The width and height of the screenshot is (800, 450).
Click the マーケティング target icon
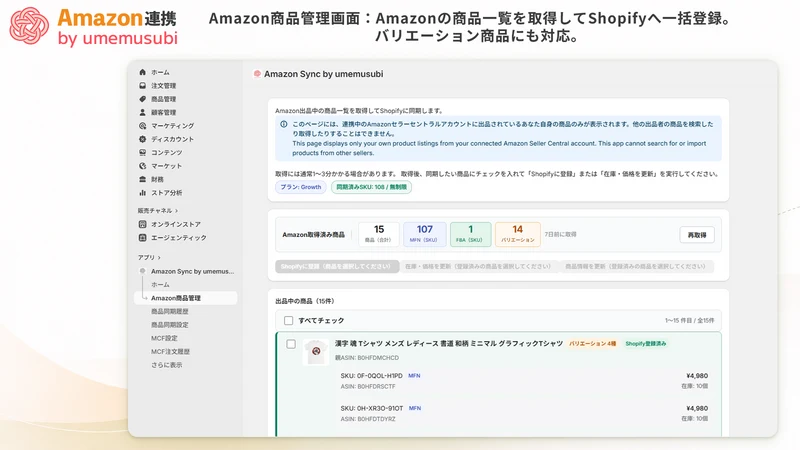(142, 126)
